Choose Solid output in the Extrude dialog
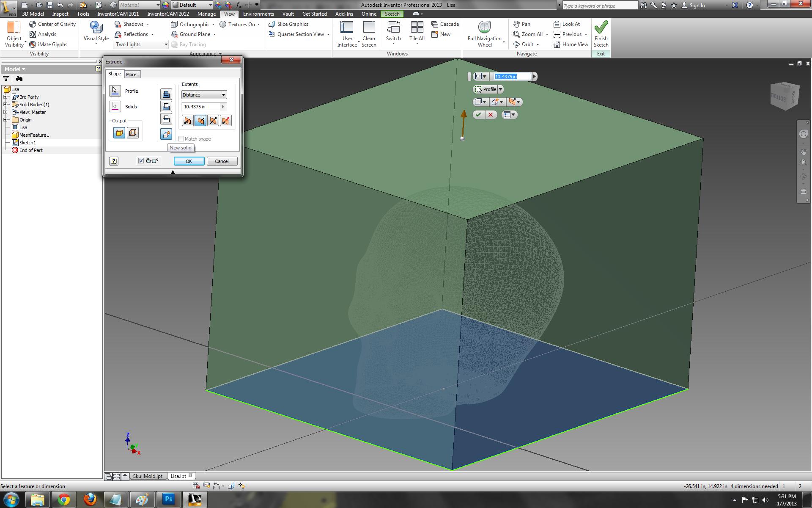 [x=119, y=133]
